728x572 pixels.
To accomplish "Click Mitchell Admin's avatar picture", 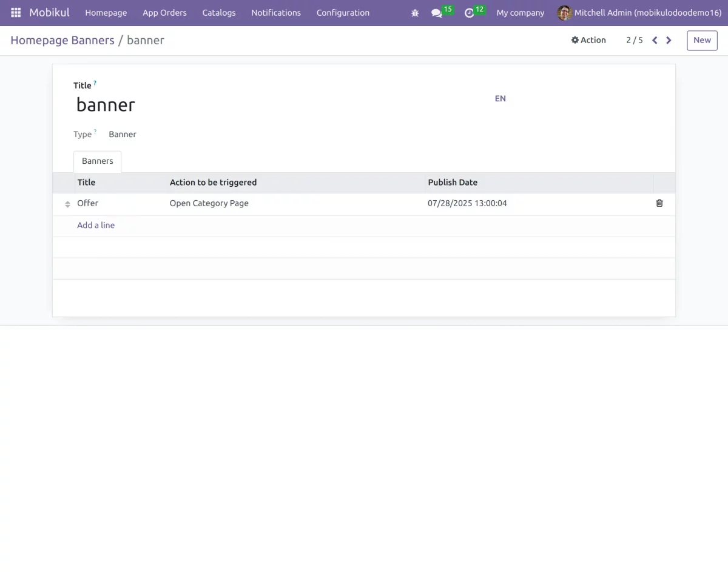I will coord(564,12).
